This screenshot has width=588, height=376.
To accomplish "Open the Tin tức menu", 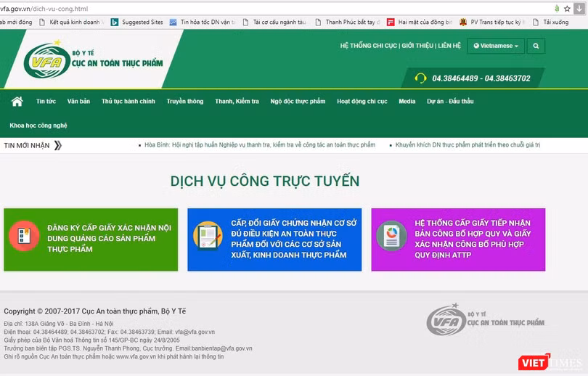I will (46, 101).
